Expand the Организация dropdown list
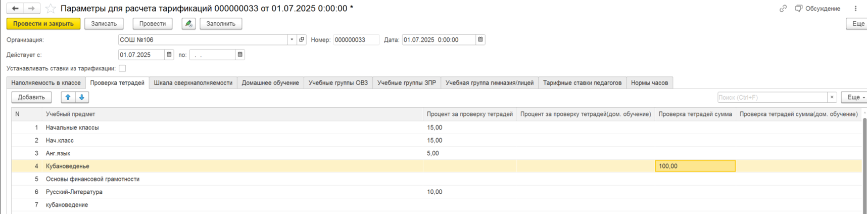This screenshot has height=214, width=868. tap(292, 39)
